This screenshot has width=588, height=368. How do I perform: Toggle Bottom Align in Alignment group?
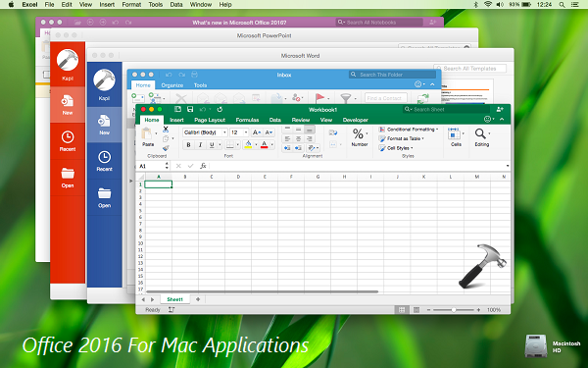310,130
